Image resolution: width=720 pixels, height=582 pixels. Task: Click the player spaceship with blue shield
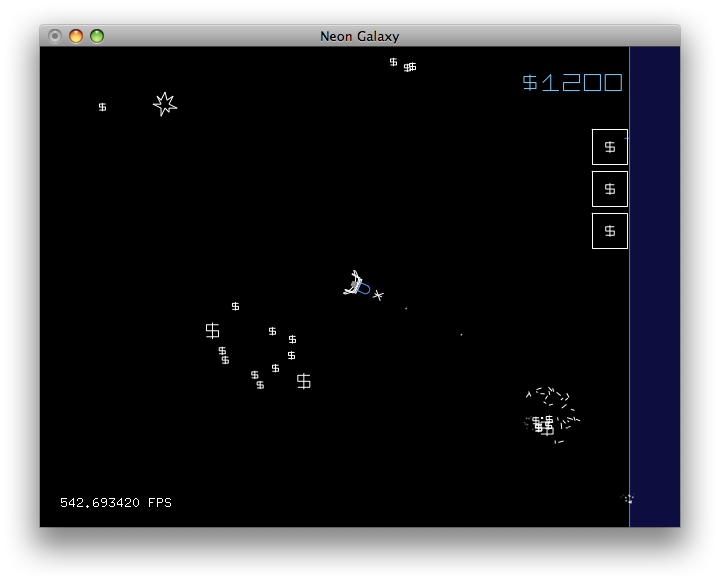point(356,284)
